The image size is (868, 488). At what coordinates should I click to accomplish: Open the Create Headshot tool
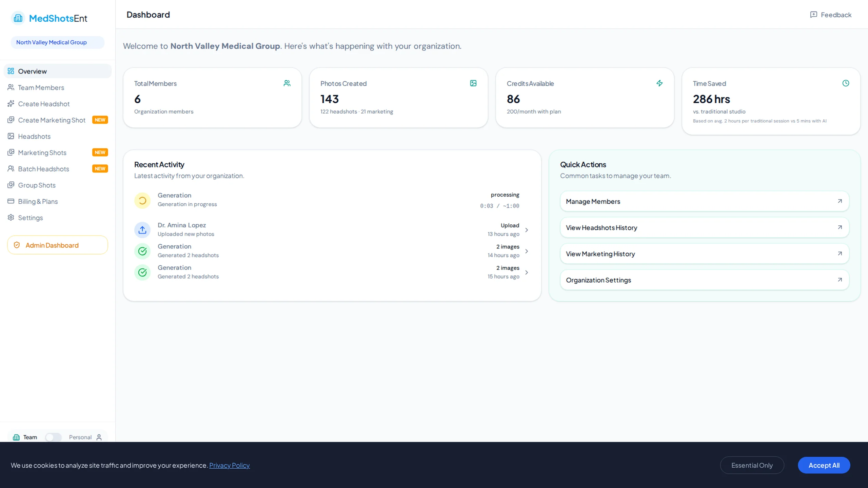[43, 104]
